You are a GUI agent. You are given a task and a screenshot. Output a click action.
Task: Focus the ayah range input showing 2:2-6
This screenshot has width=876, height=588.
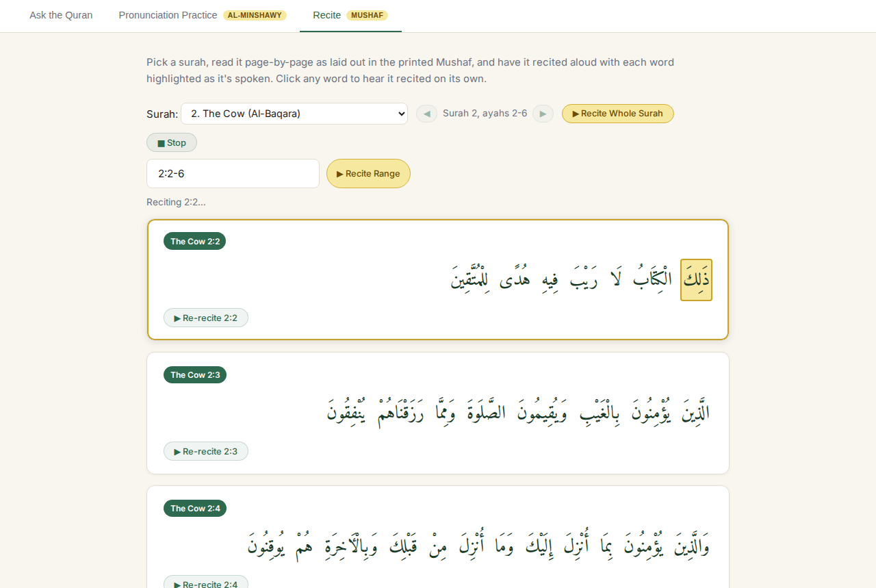click(x=233, y=173)
